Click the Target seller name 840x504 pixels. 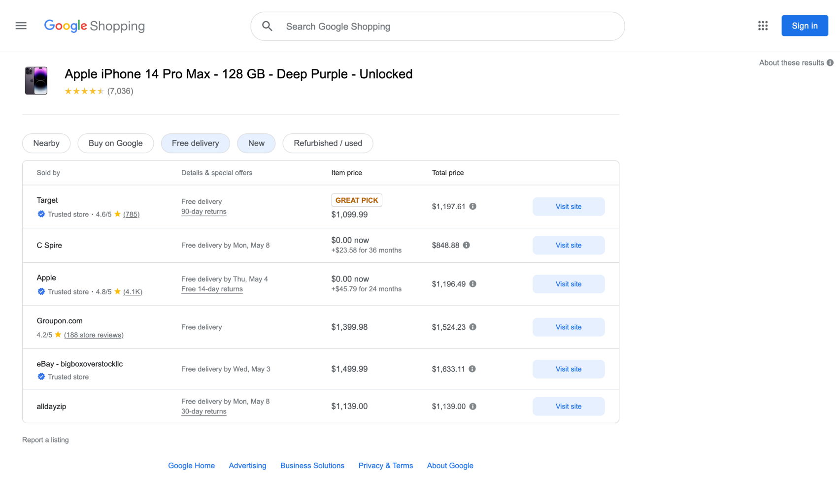click(x=47, y=200)
